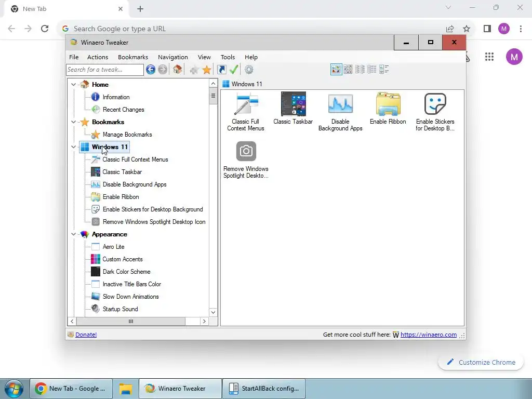Open Enable Ribbon large folder icon

(388, 108)
